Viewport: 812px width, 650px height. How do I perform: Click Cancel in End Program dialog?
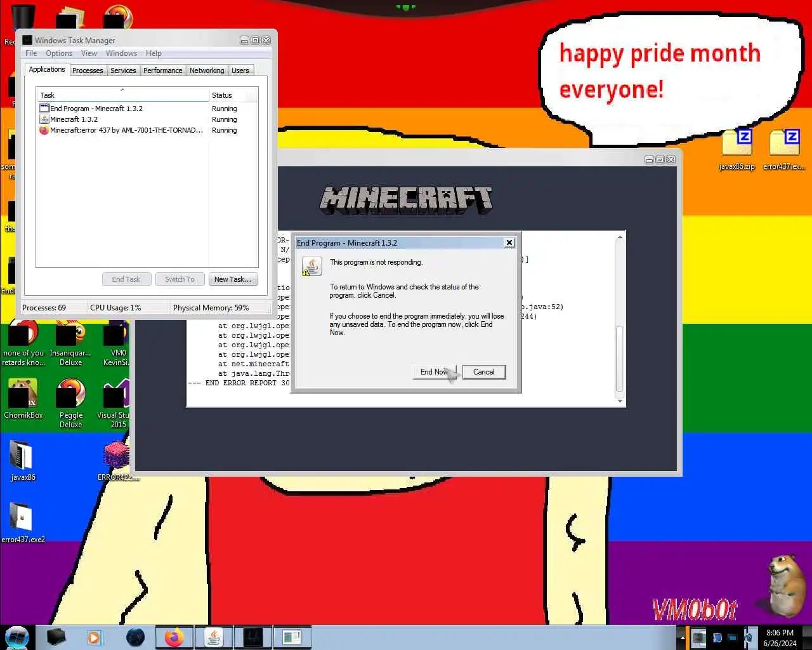(483, 372)
